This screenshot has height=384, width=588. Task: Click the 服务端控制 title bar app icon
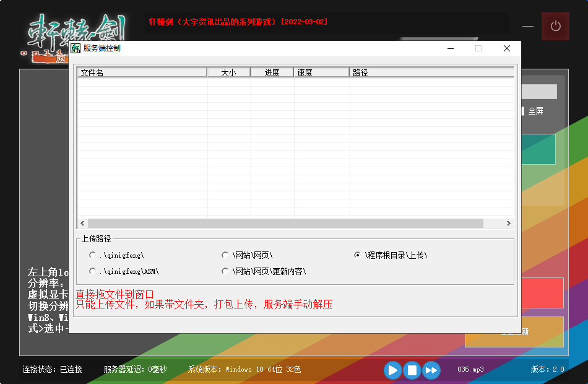tap(76, 48)
